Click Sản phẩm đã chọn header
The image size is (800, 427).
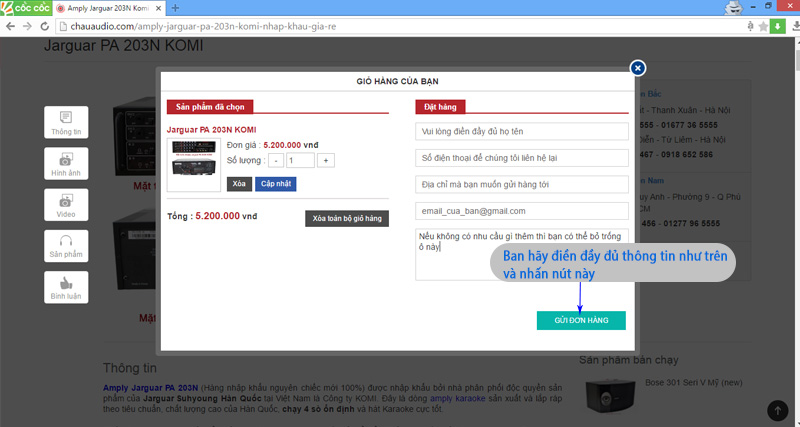point(210,107)
